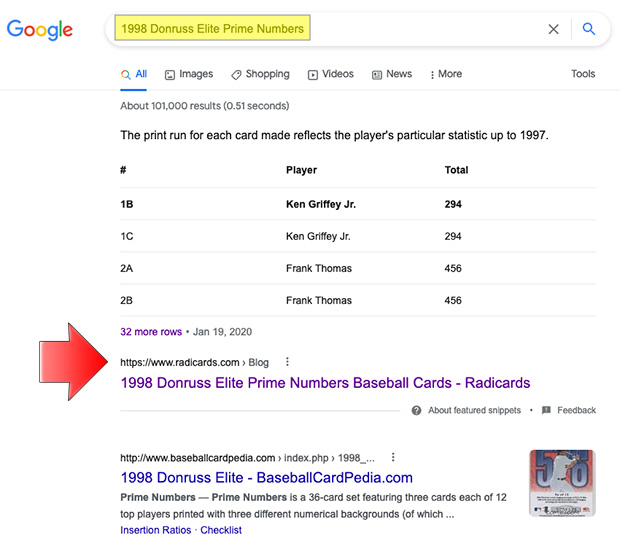Click the Jan 19, 2020 date text
The width and height of the screenshot is (620, 546).
coord(222,332)
